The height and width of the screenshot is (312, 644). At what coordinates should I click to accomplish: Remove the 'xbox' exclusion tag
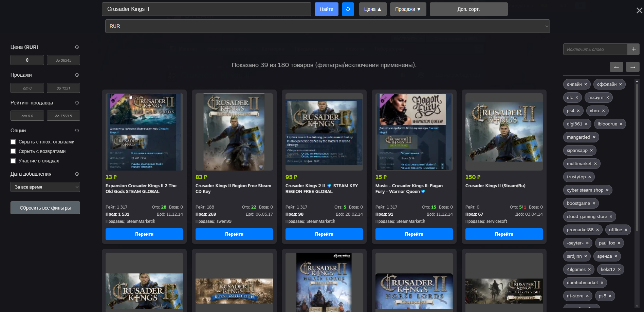coord(604,111)
